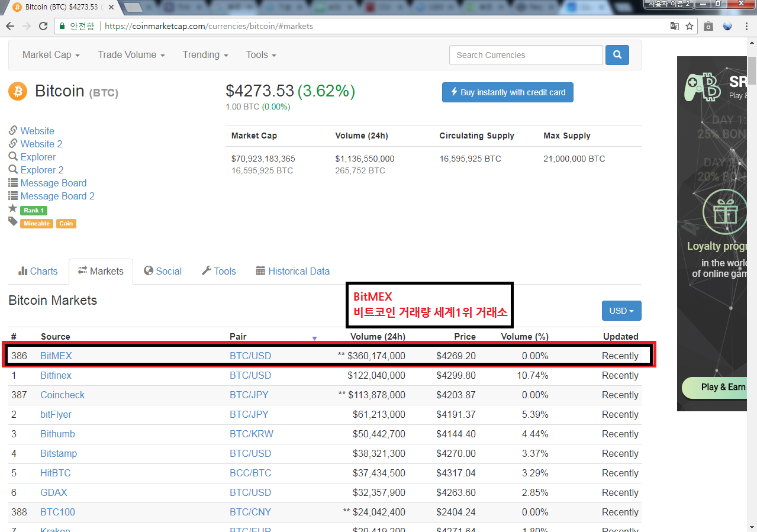Click Buy instantly with credit card

(508, 92)
